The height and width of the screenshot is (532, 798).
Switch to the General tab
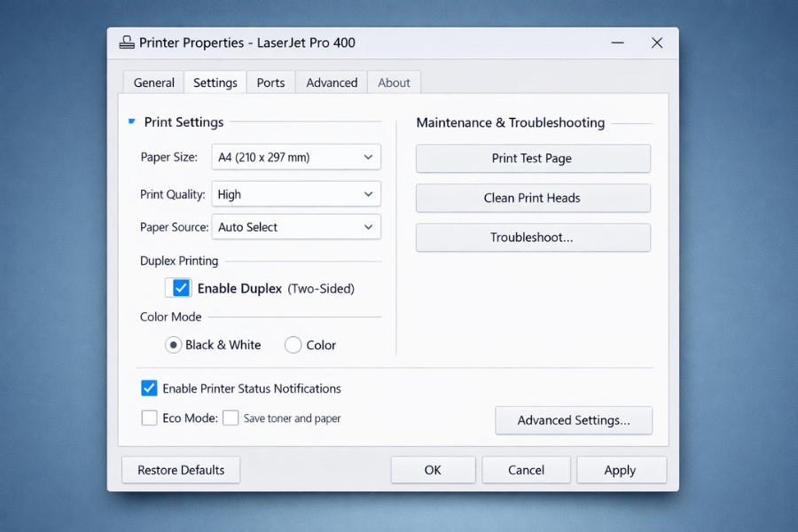tap(153, 82)
